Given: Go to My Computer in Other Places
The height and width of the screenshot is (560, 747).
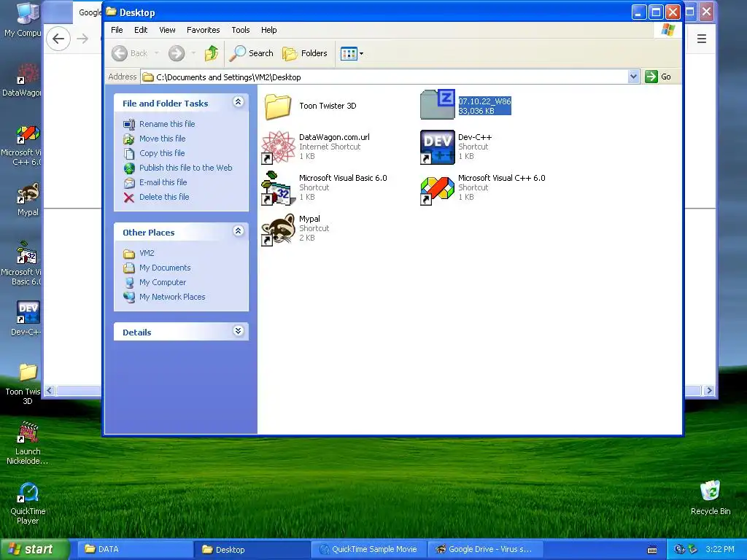Looking at the screenshot, I should tap(163, 282).
